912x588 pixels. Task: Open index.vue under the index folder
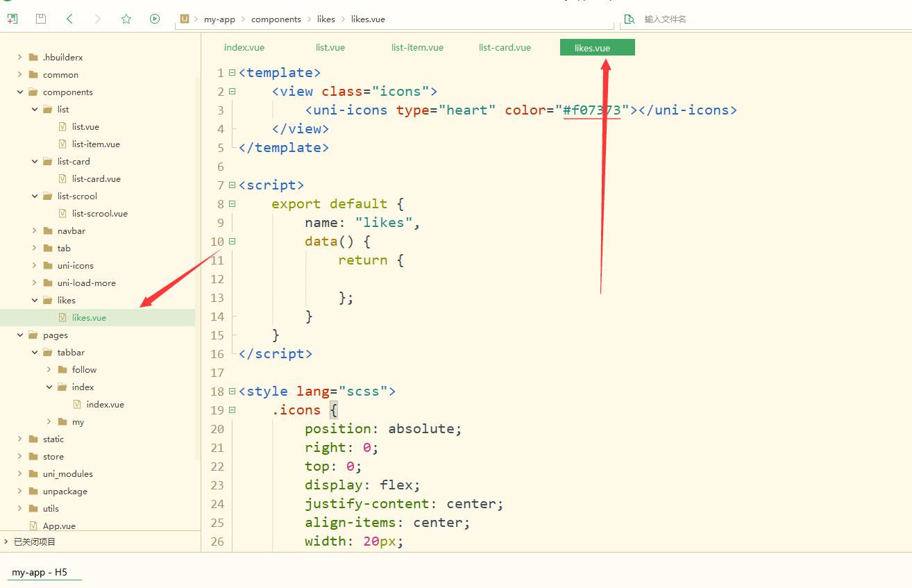point(105,404)
